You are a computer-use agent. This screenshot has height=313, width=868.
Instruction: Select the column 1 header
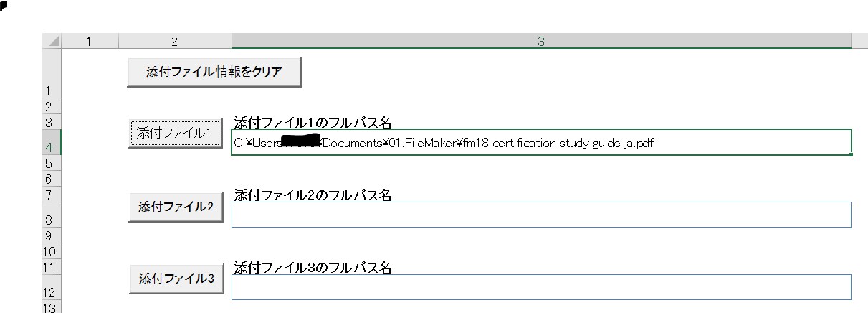(90, 42)
